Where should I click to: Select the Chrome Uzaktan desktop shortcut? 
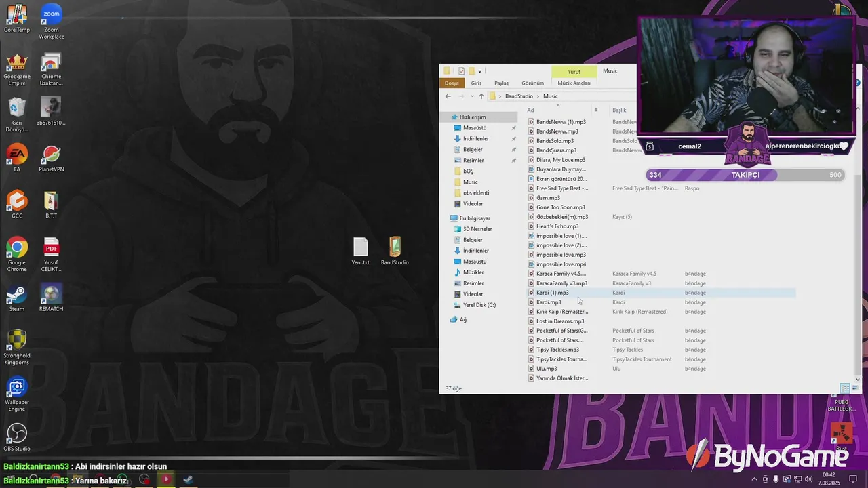[51, 68]
